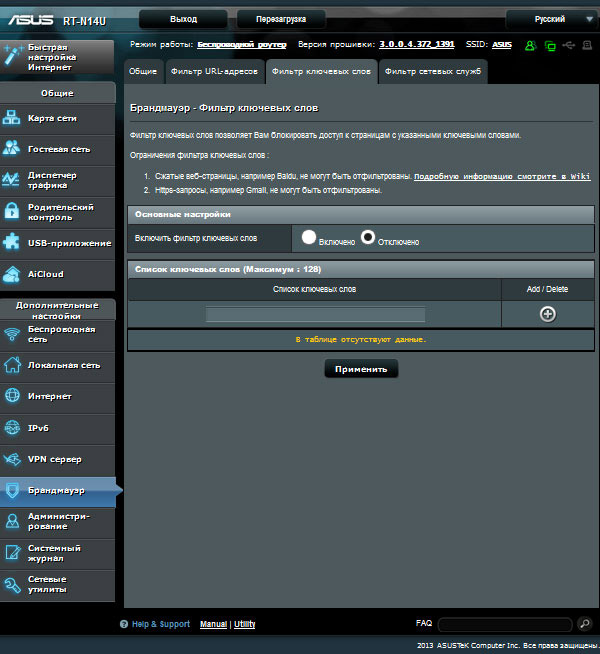Select the Отключено (Disabled) radio button
The image size is (600, 654).
click(x=368, y=238)
